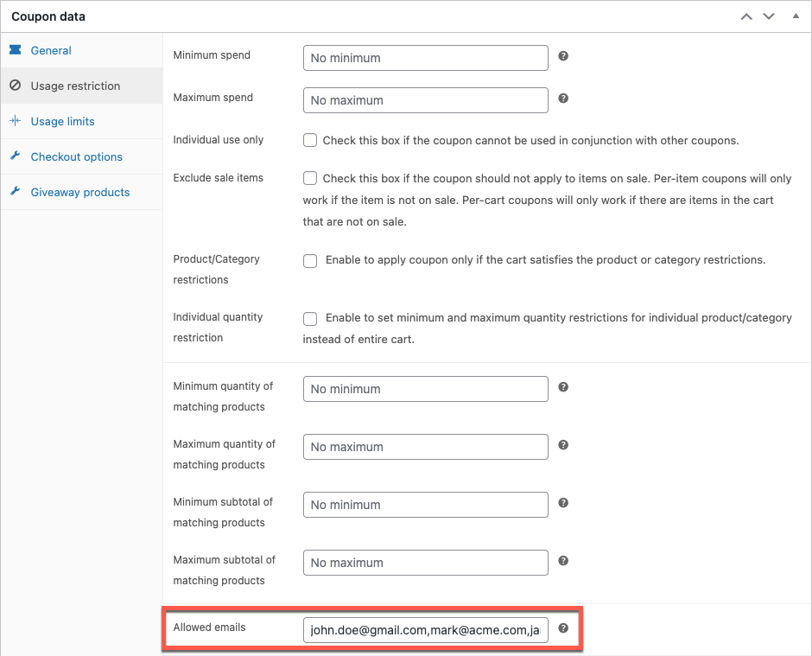Image resolution: width=812 pixels, height=656 pixels.
Task: Click the 'Minimum spend' label
Action: click(212, 55)
